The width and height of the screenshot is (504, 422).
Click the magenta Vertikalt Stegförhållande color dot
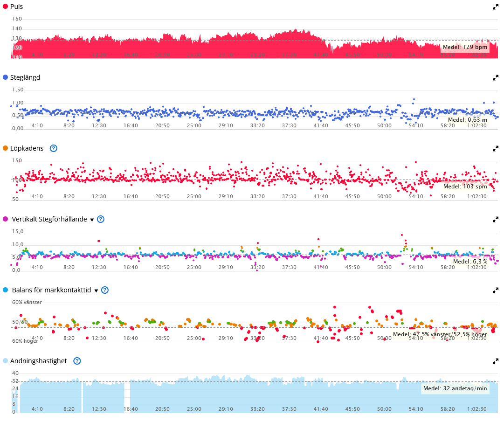tap(5, 219)
